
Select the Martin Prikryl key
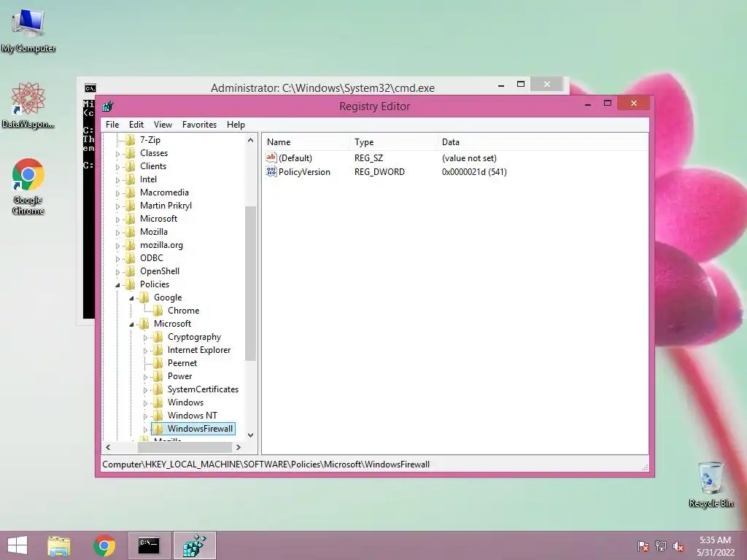[x=166, y=206]
